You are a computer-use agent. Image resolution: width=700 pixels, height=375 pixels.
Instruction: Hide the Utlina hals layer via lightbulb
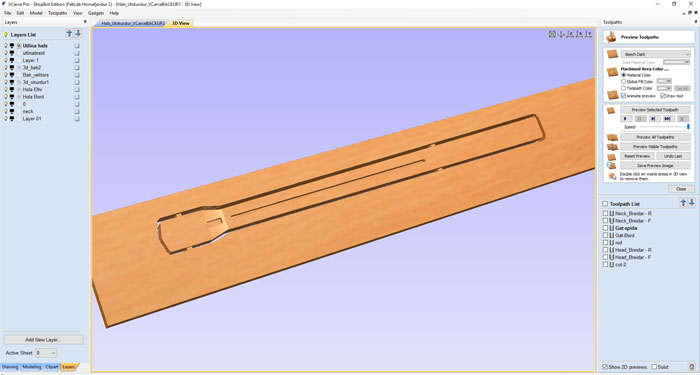coord(6,46)
